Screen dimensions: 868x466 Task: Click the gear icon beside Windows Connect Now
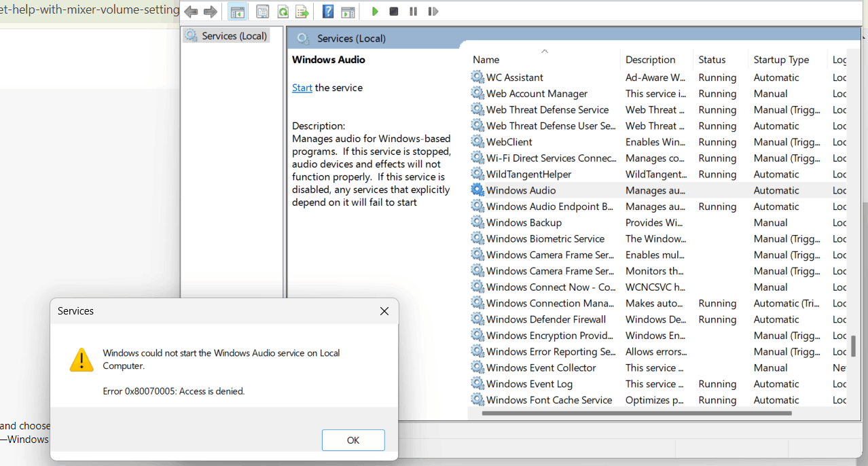pos(477,287)
